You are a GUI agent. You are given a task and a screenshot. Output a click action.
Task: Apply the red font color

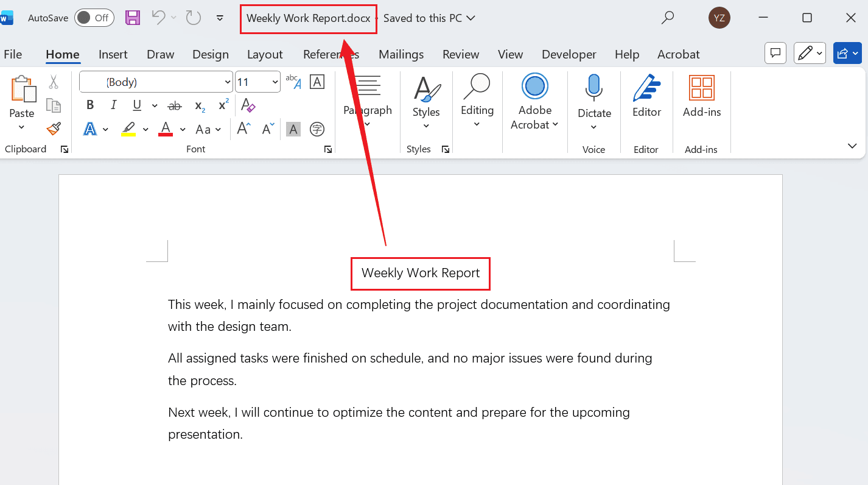tap(166, 129)
